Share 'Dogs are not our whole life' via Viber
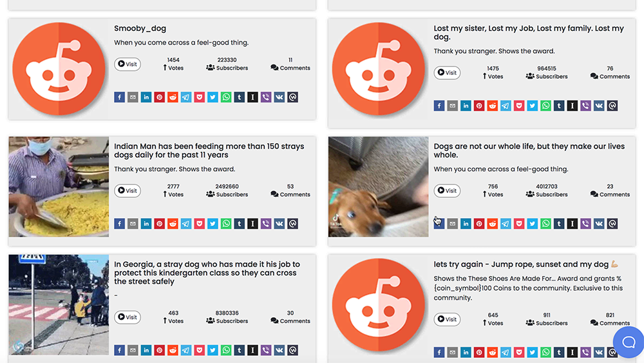The height and width of the screenshot is (363, 644). coord(585,224)
